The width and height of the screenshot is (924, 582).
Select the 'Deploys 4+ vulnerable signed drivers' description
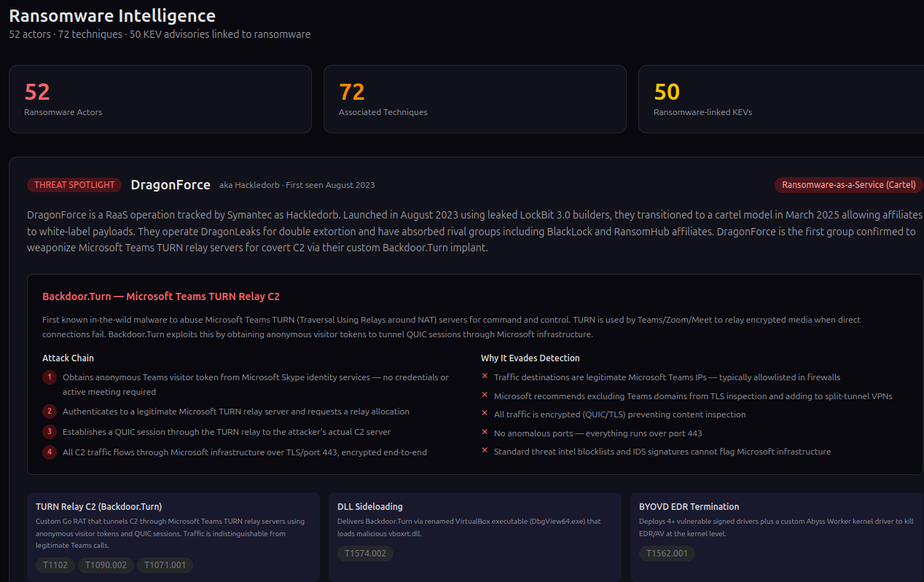[x=776, y=527]
